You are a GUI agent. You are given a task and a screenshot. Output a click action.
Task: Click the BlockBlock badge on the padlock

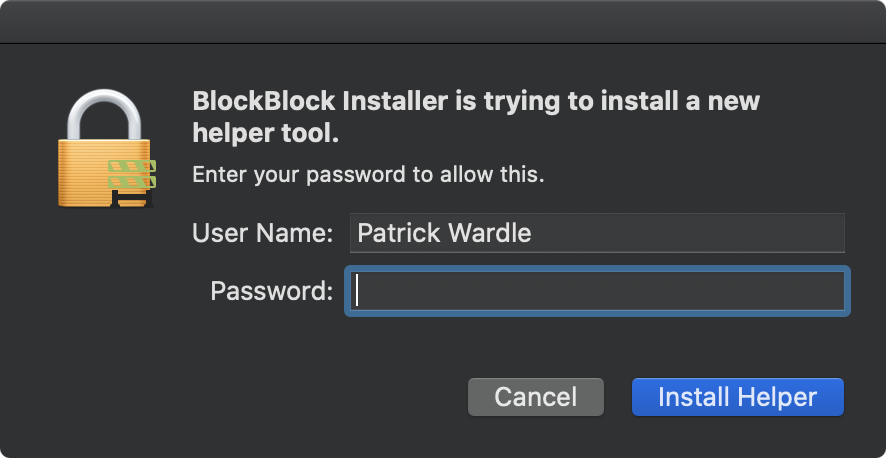click(x=132, y=183)
